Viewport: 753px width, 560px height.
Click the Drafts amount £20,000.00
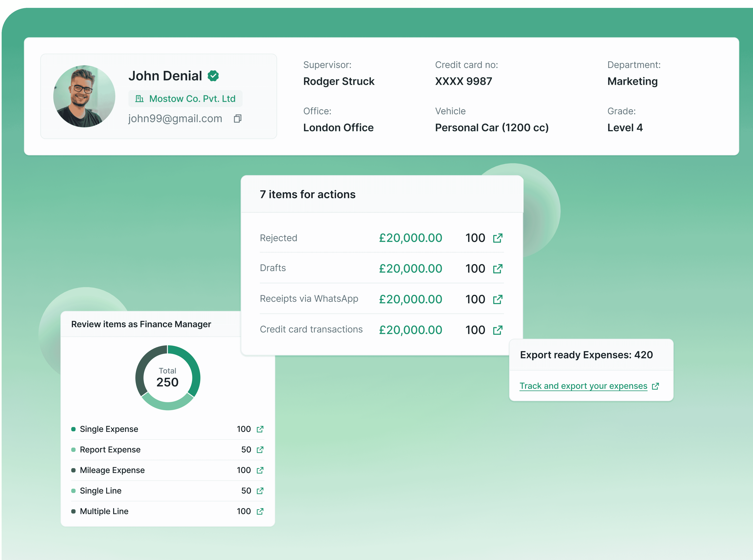(411, 269)
